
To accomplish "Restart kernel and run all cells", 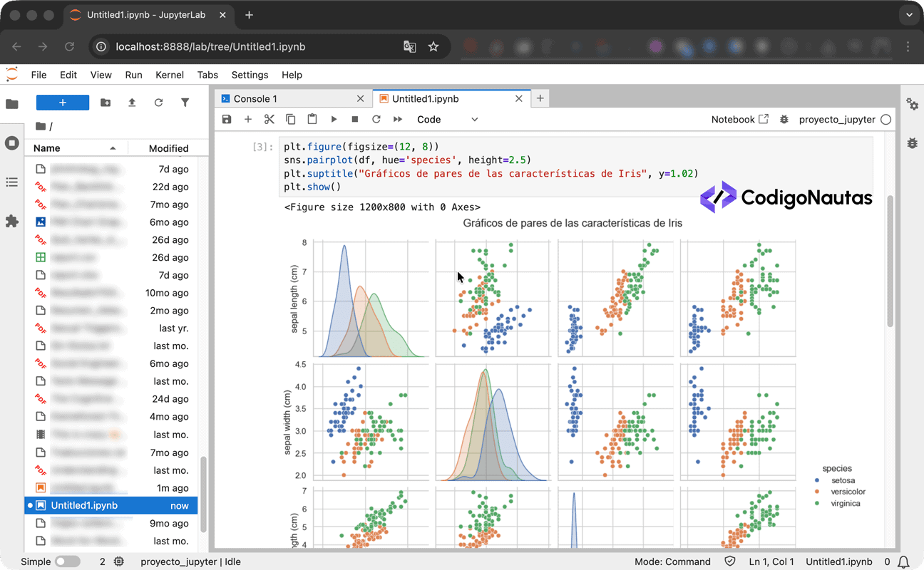I will coord(398,119).
